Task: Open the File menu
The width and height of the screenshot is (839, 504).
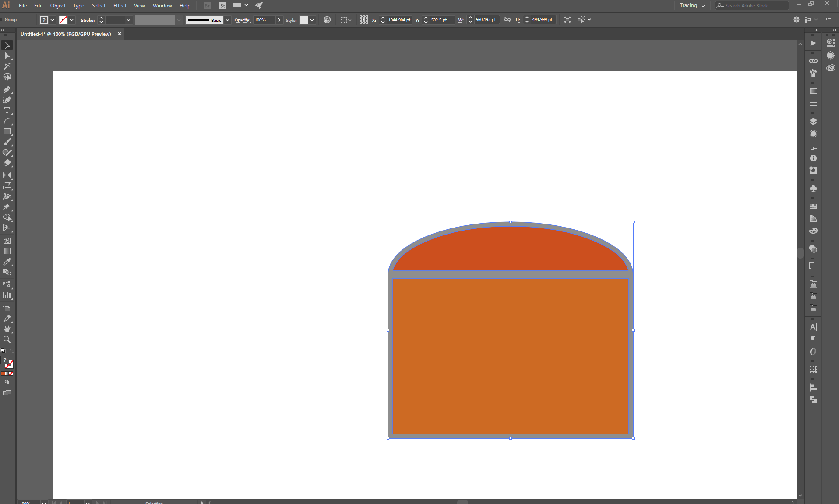Action: click(23, 5)
